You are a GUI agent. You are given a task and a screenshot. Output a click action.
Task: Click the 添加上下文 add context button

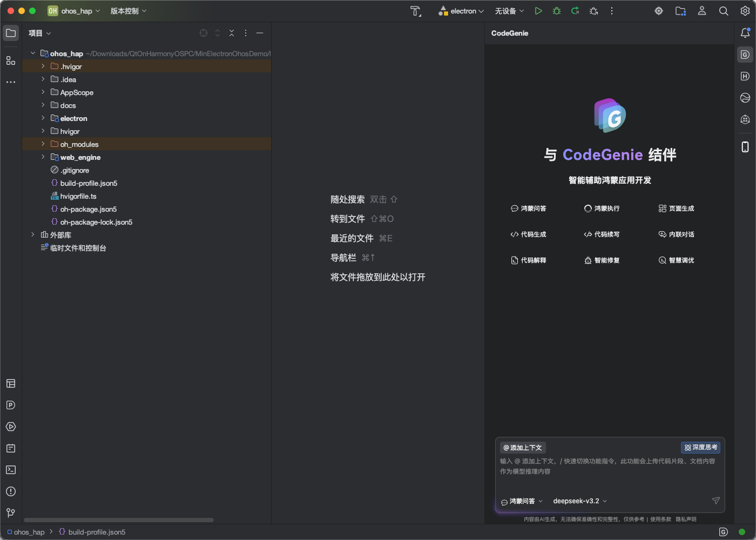tap(523, 448)
